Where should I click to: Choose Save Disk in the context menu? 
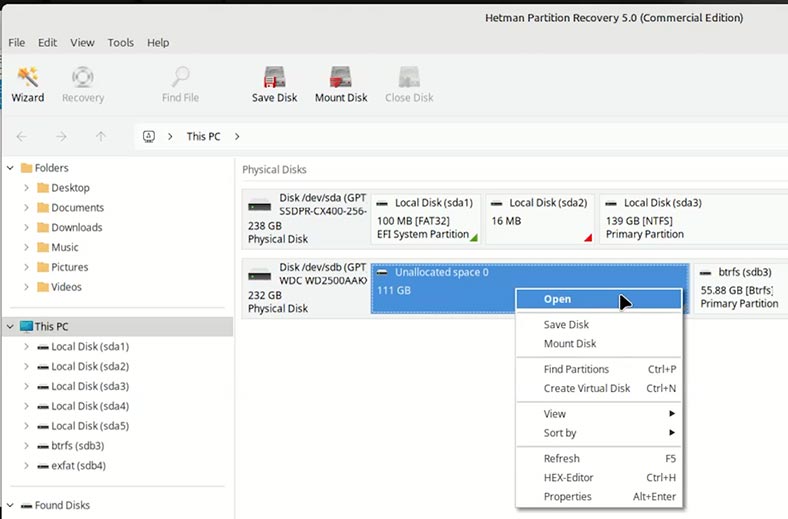tap(599, 325)
